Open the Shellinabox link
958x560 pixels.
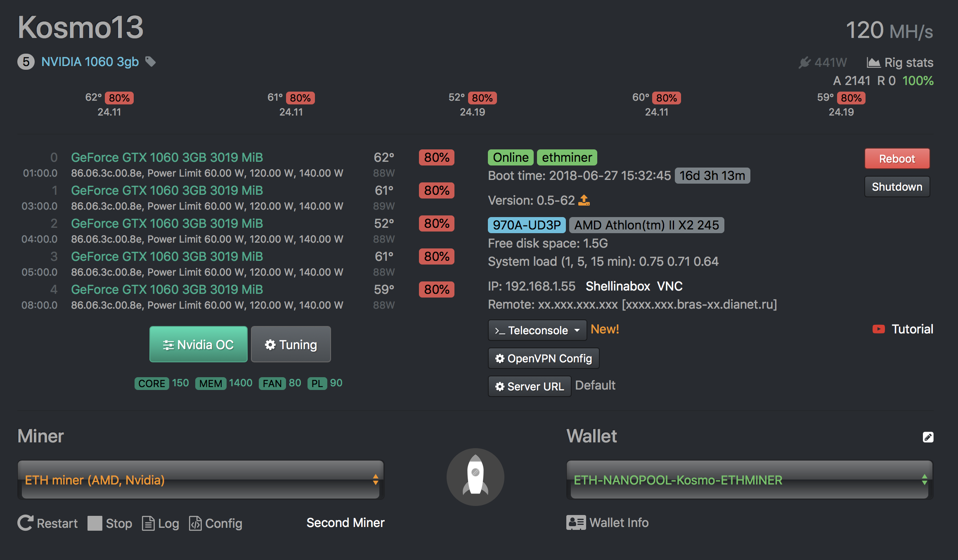point(618,286)
